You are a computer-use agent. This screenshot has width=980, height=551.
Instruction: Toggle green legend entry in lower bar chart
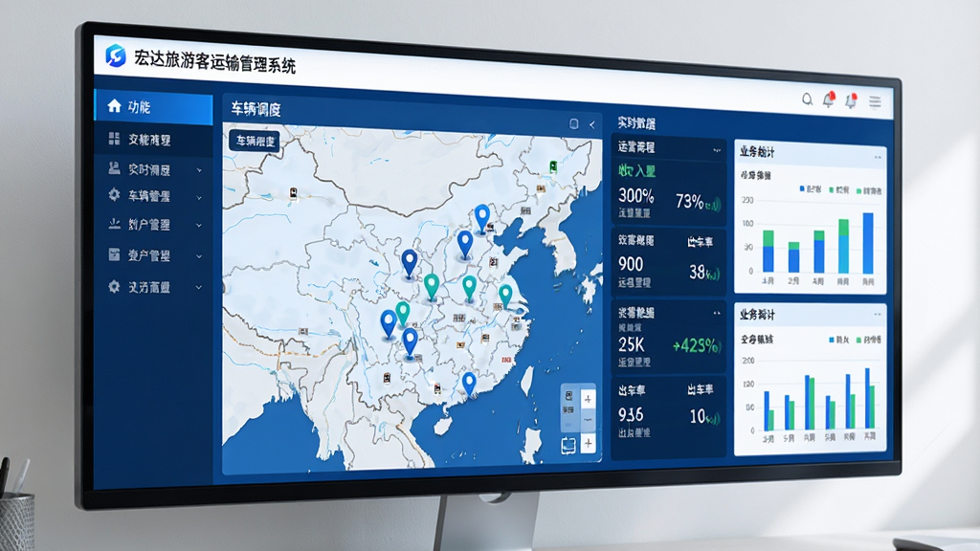869,341
